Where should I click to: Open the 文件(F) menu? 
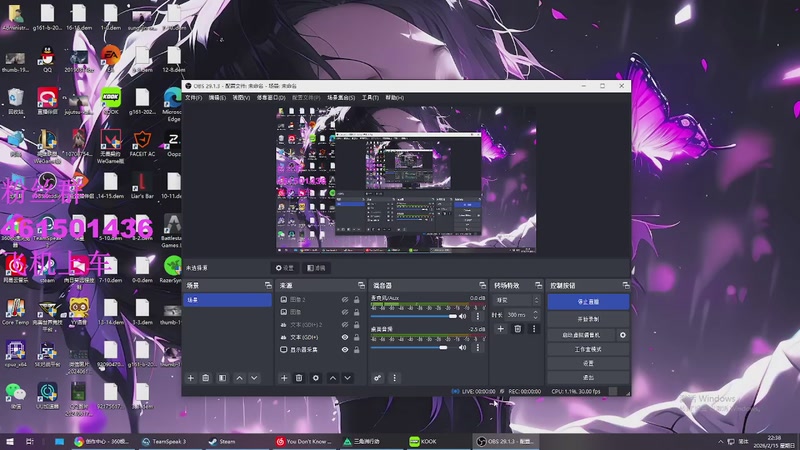click(193, 97)
